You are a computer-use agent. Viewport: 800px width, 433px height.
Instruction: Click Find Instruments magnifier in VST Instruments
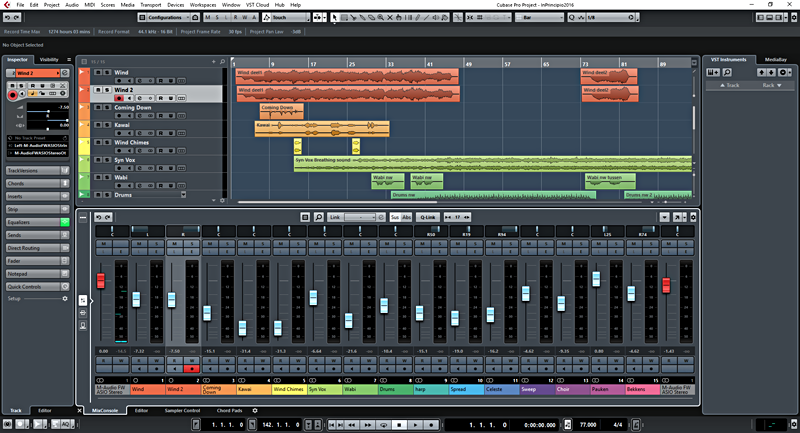pyautogui.click(x=727, y=72)
